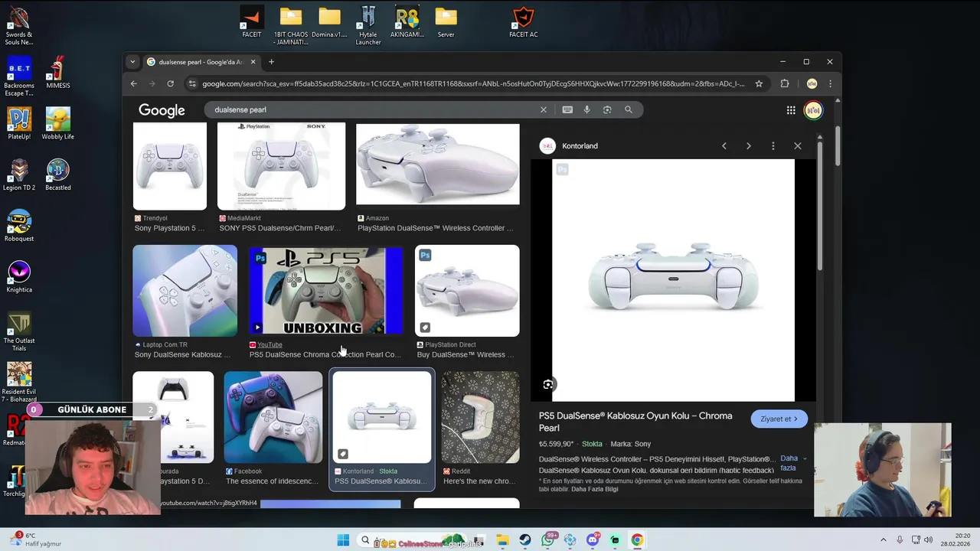Image resolution: width=980 pixels, height=551 pixels.
Task: Start voice search with microphone icon
Action: point(587,109)
